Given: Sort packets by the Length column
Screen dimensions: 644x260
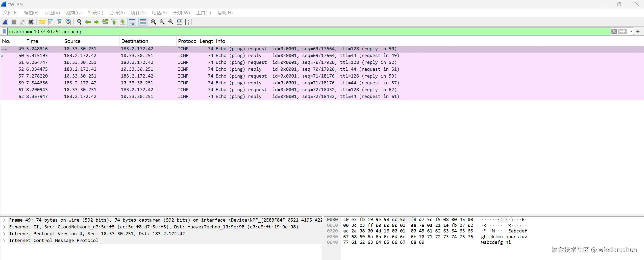Looking at the screenshot, I should [206, 41].
